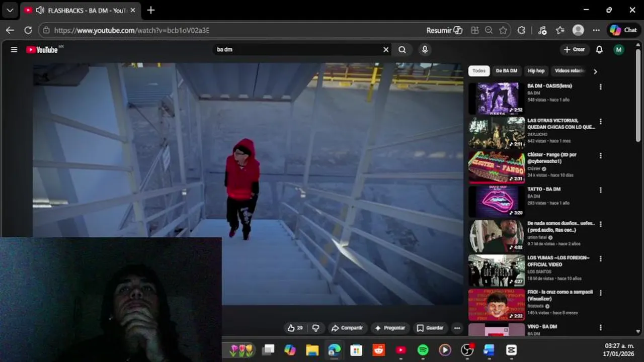The width and height of the screenshot is (644, 362).
Task: Open the zoom magnifier in address bar
Action: pyautogui.click(x=489, y=30)
